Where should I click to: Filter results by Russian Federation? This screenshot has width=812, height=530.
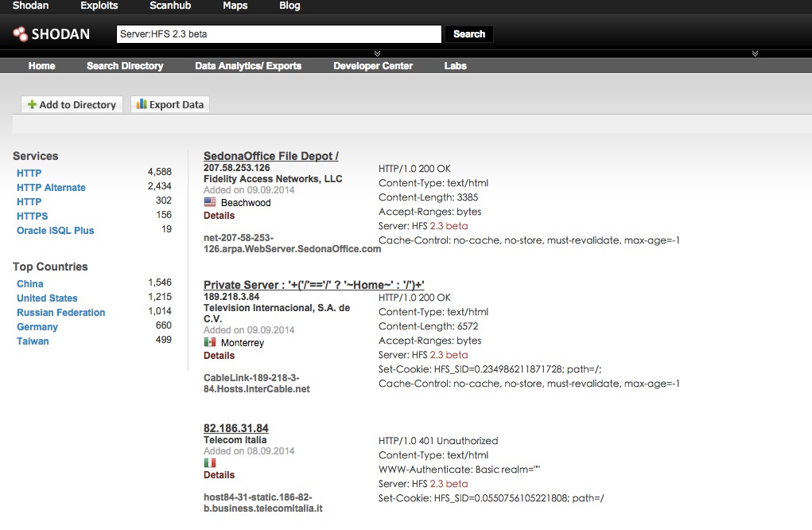(60, 313)
